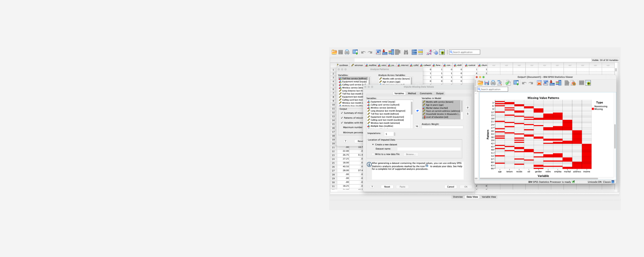The height and width of the screenshot is (257, 644).
Task: Find binoculars icon in Data Editor toolbar
Action: pyautogui.click(x=406, y=52)
